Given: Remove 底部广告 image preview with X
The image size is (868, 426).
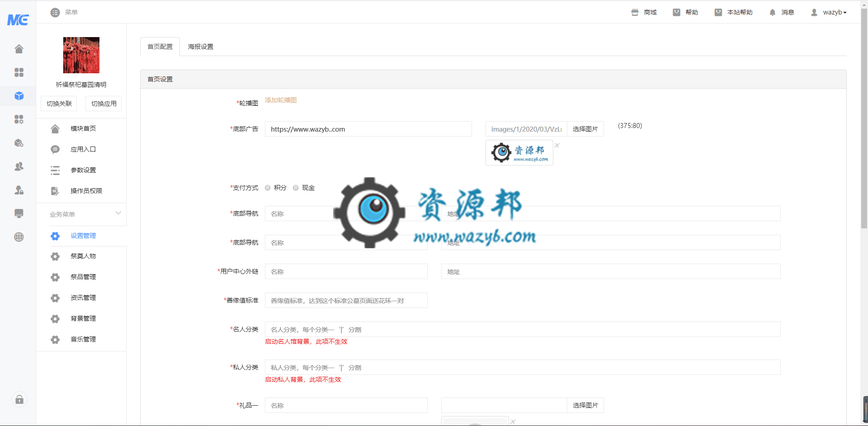Looking at the screenshot, I should pos(557,145).
